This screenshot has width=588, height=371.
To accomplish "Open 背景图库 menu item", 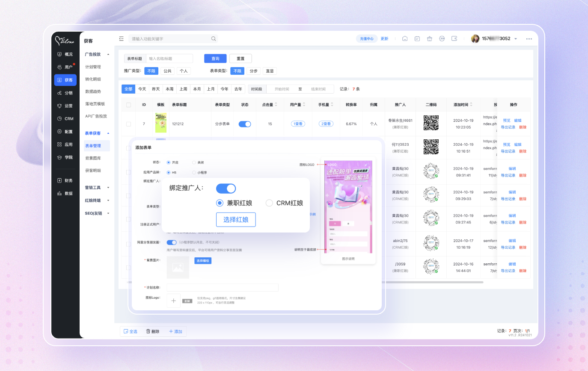I will pos(93,158).
